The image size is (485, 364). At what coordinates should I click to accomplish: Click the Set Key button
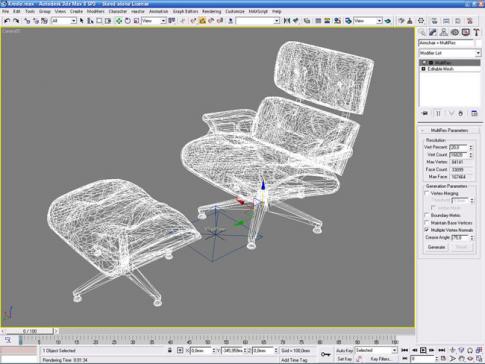click(x=344, y=359)
